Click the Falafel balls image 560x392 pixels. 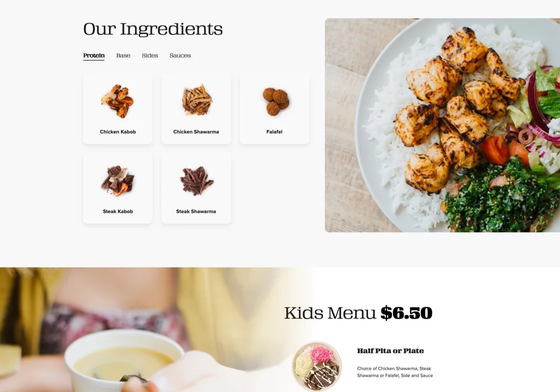click(276, 101)
